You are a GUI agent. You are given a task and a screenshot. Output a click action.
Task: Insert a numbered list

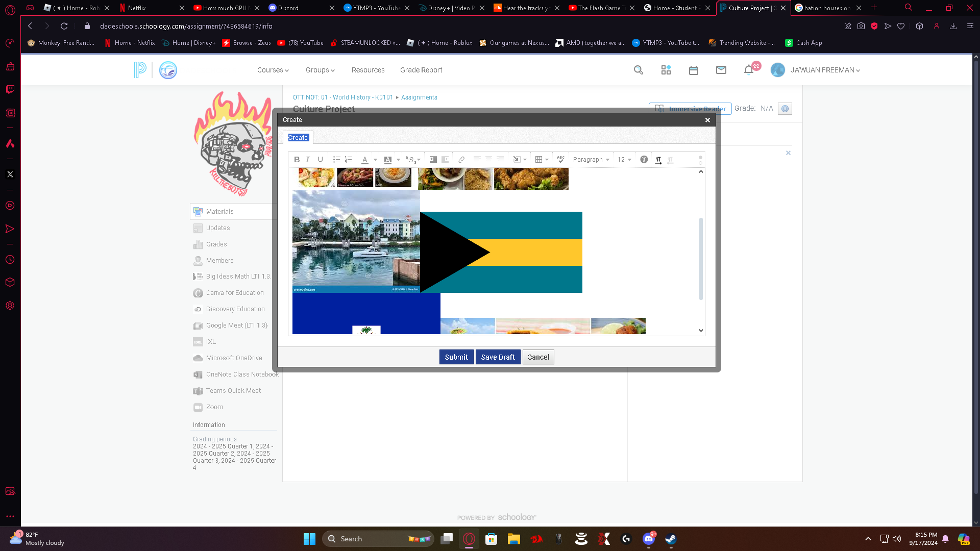(349, 160)
